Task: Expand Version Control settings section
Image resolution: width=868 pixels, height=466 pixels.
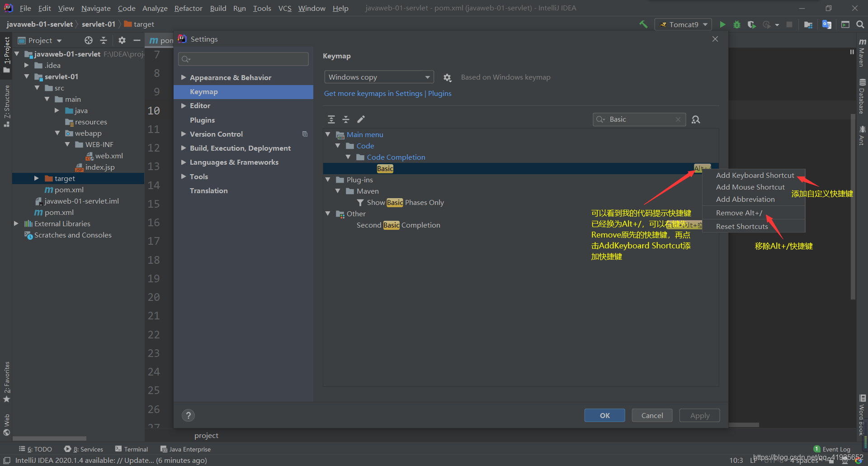Action: (x=184, y=134)
